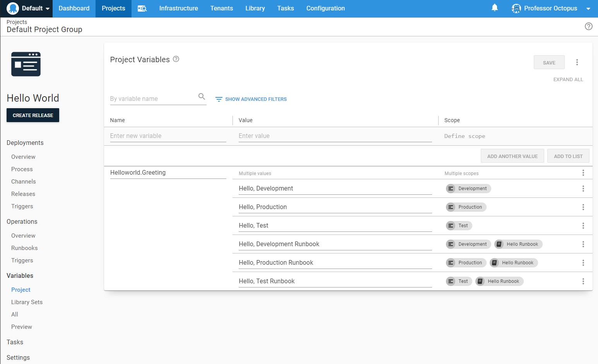Click the Add Another Value button
The height and width of the screenshot is (364, 598).
[512, 156]
